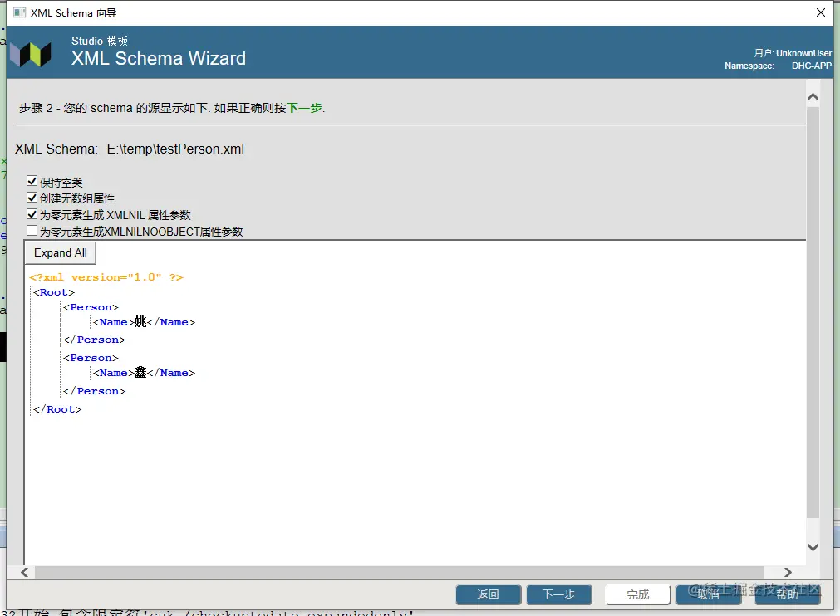Click the green 下一步 text in step instructions

click(304, 108)
